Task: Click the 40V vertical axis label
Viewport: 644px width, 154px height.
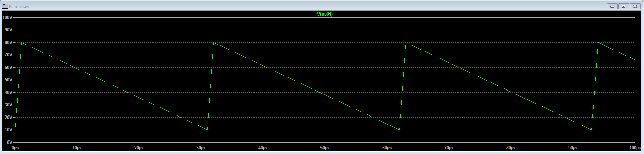Action: 9,93
